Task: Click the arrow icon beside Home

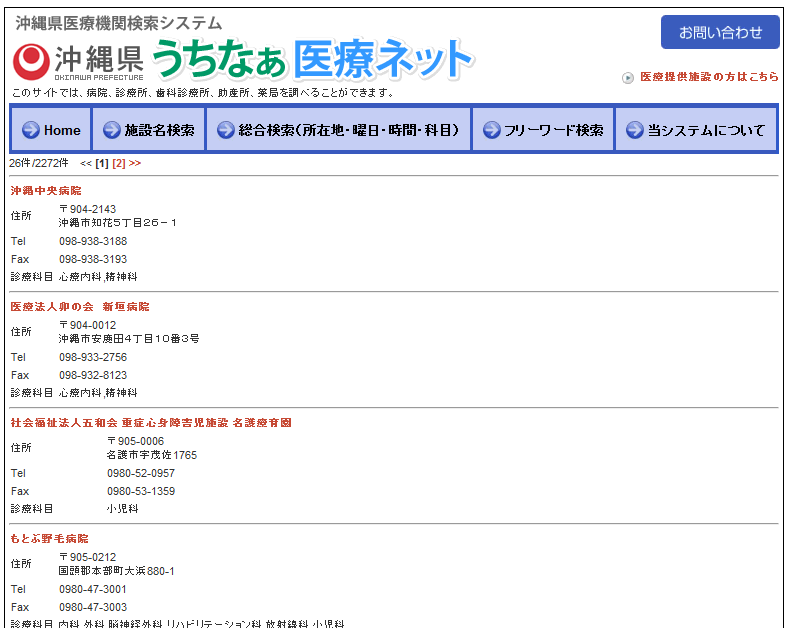Action: tap(31, 130)
